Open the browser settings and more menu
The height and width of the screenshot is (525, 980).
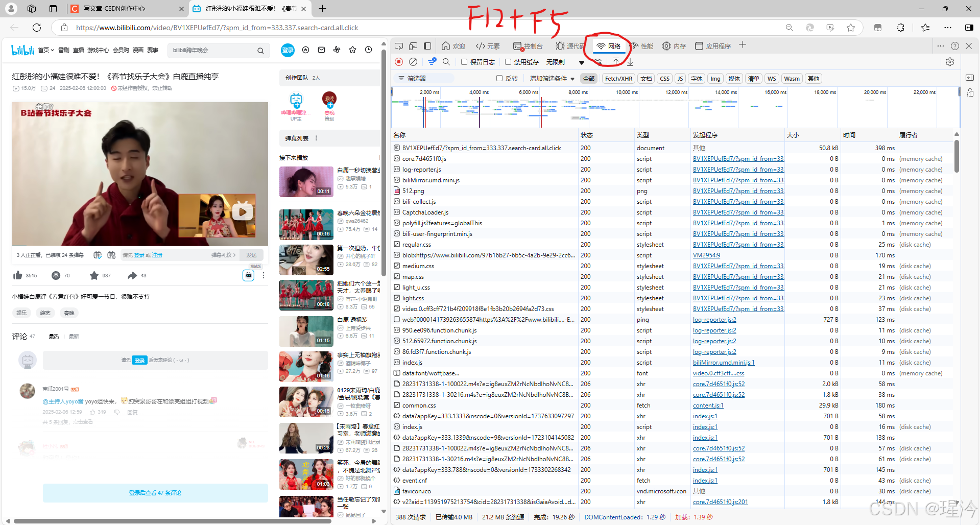pos(948,28)
